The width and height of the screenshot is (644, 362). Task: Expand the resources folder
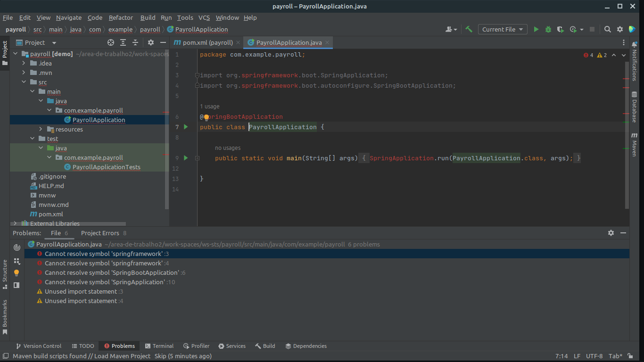pyautogui.click(x=41, y=129)
